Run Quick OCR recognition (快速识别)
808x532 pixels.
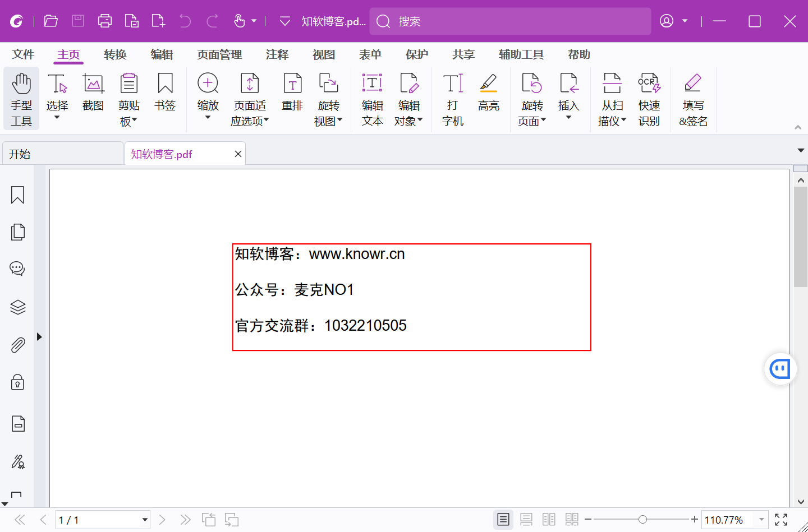[x=649, y=99]
